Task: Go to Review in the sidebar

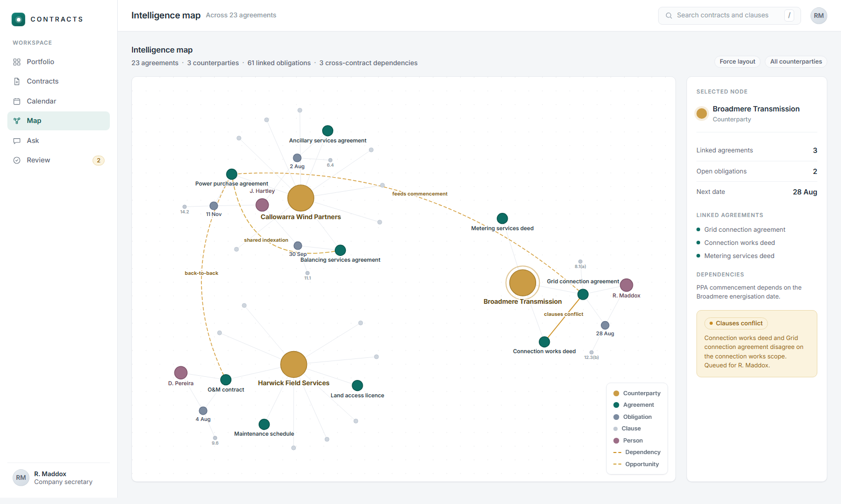Action: coord(58,160)
